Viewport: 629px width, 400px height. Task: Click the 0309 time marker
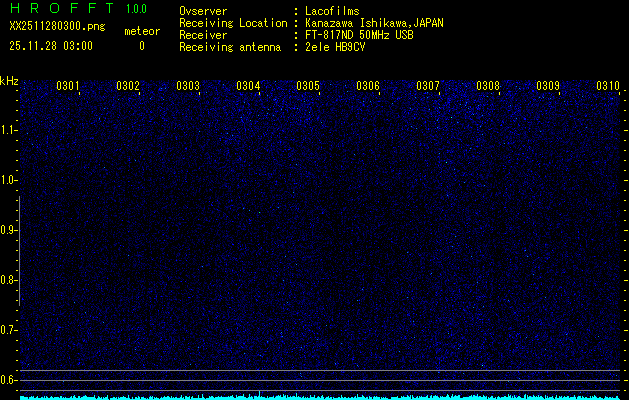point(548,86)
